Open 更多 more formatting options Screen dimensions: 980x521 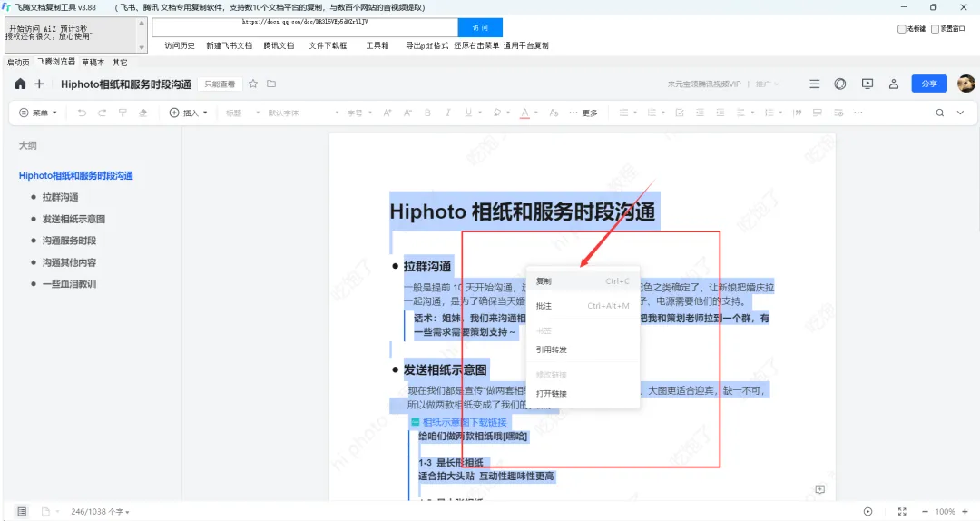tap(583, 113)
